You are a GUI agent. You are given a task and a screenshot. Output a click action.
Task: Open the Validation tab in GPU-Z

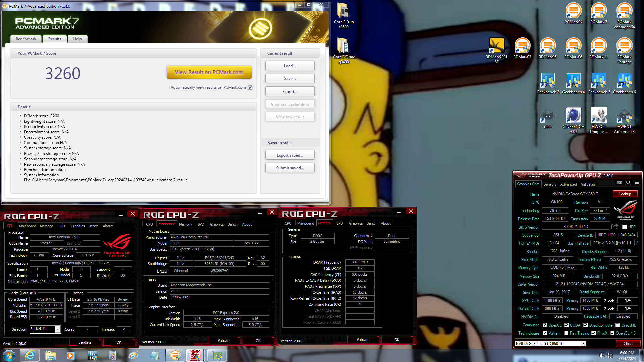[588, 184]
